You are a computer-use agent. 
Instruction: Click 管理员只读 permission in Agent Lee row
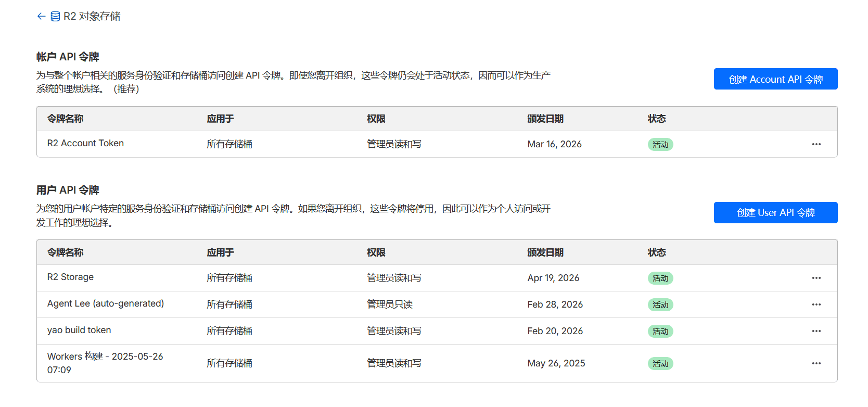tap(390, 304)
